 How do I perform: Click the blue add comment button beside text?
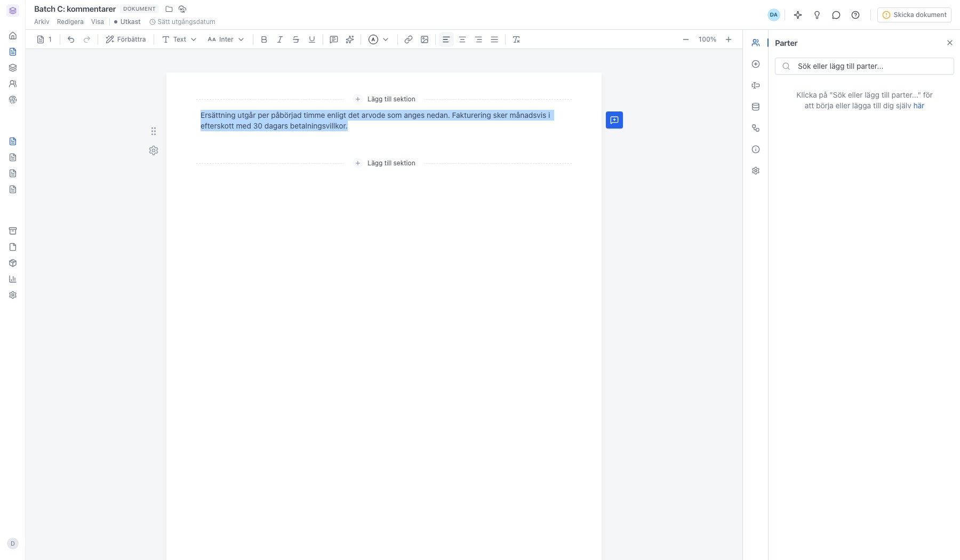[x=614, y=120]
